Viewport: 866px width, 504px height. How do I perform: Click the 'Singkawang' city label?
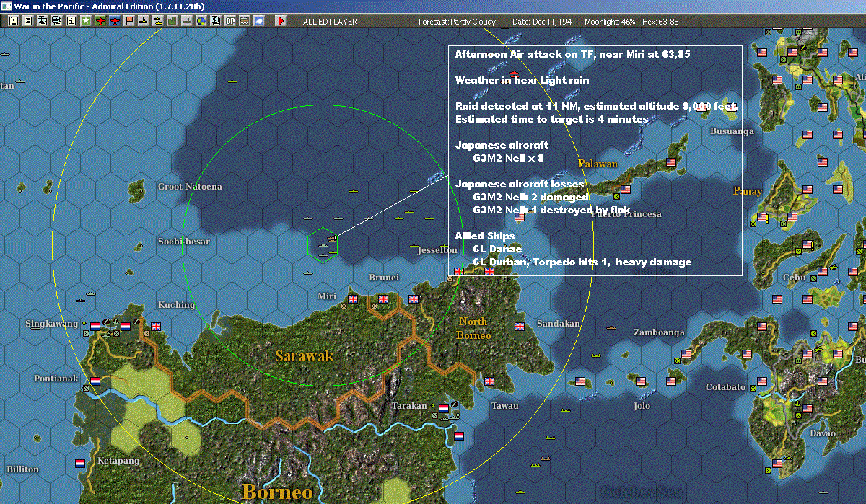[51, 324]
